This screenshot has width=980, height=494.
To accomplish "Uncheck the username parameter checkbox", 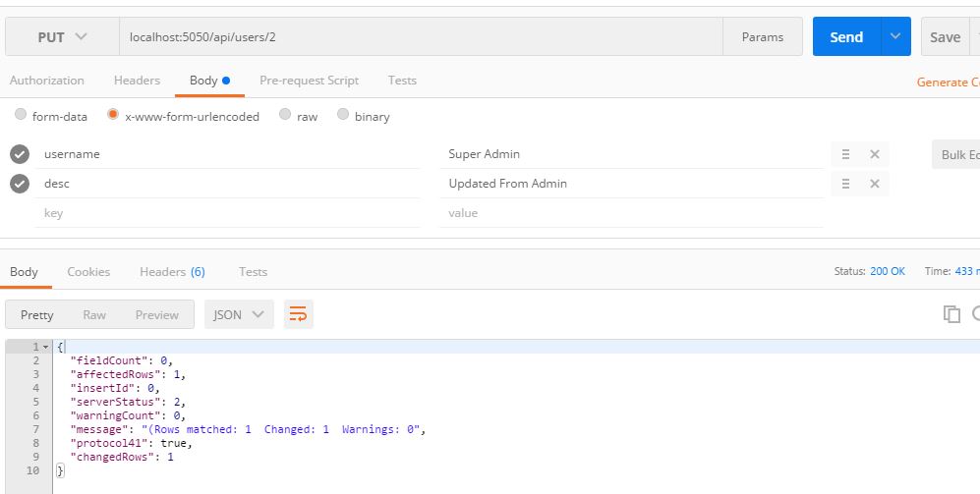I will [19, 154].
